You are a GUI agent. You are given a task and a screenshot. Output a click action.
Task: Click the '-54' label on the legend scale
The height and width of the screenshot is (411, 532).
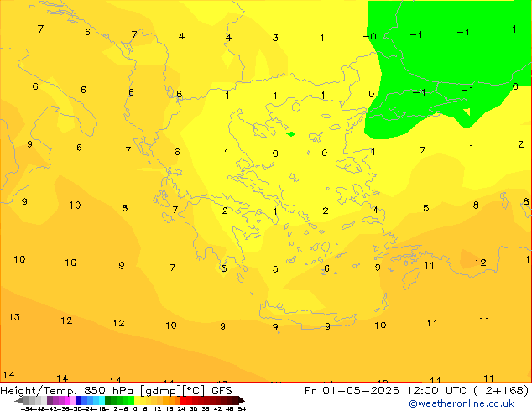click(27, 409)
